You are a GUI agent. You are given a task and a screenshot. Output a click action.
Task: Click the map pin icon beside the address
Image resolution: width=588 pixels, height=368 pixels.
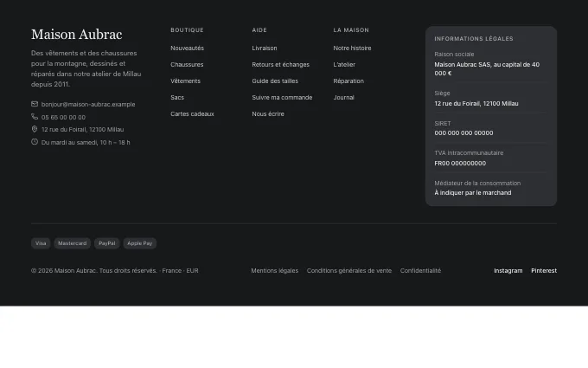click(35, 129)
